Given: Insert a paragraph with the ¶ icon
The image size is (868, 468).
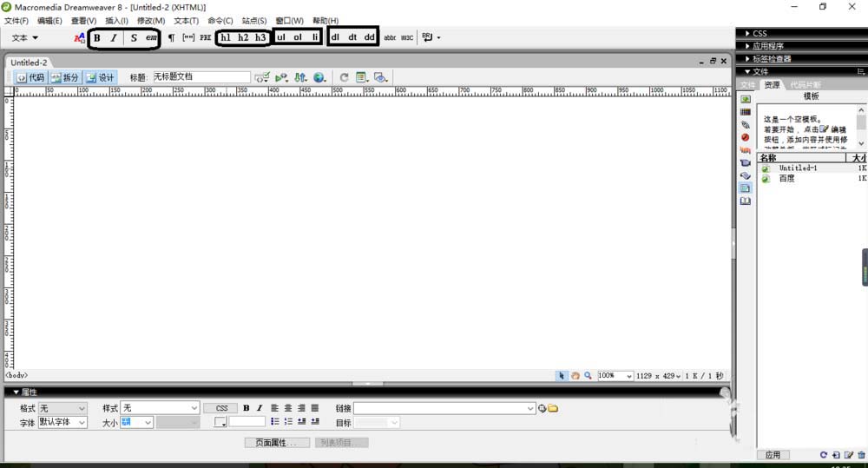Looking at the screenshot, I should tap(171, 37).
